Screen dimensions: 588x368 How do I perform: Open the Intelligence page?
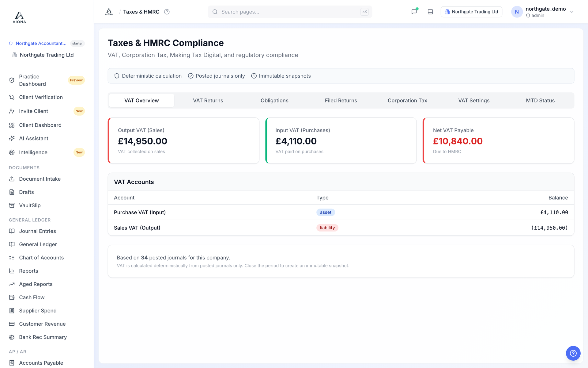click(47, 152)
